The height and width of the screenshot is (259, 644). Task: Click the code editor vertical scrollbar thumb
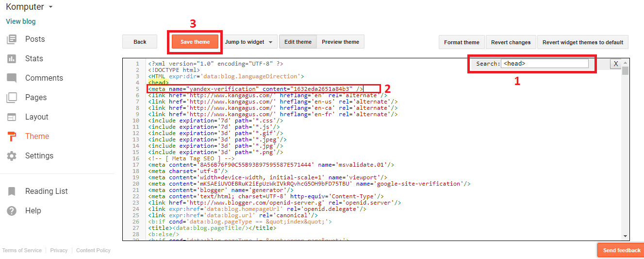[x=626, y=71]
